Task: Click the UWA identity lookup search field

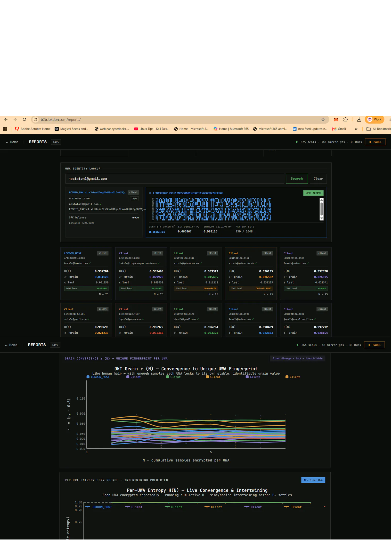Action: [x=175, y=179]
